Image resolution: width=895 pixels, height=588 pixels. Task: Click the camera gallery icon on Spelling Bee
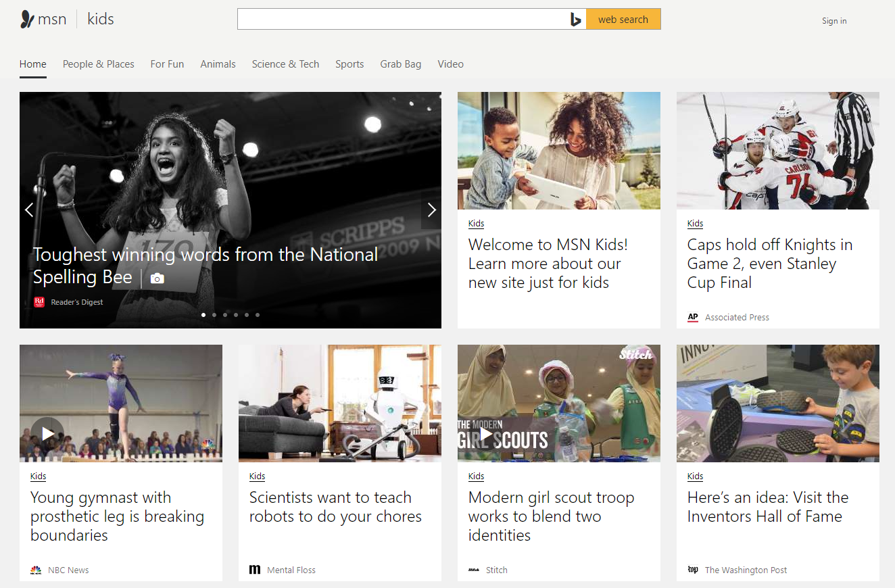tap(158, 278)
